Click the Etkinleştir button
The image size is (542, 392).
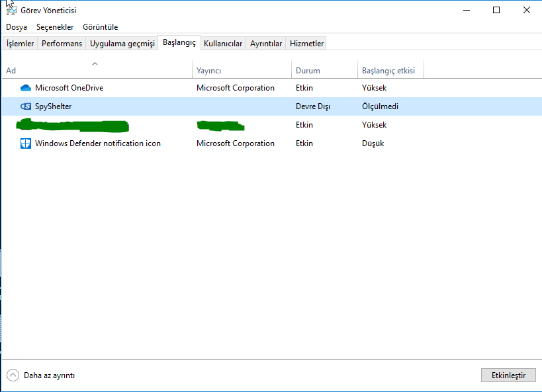click(508, 375)
